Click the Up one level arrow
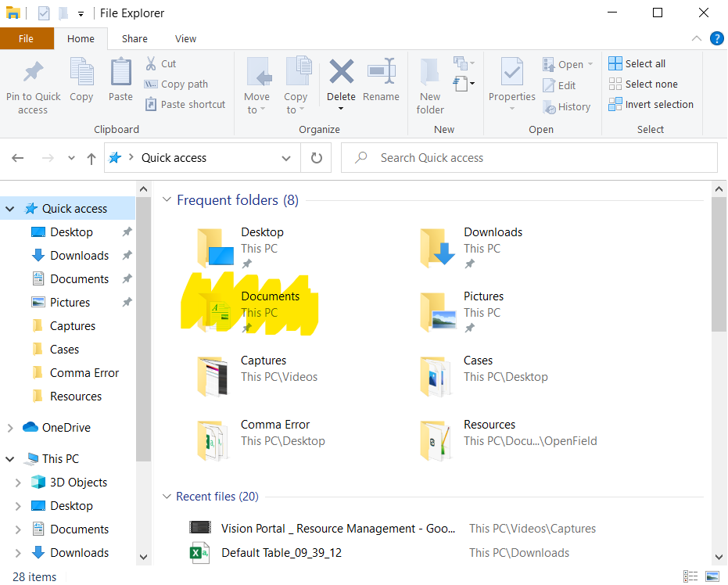This screenshot has height=585, width=728. click(x=91, y=159)
